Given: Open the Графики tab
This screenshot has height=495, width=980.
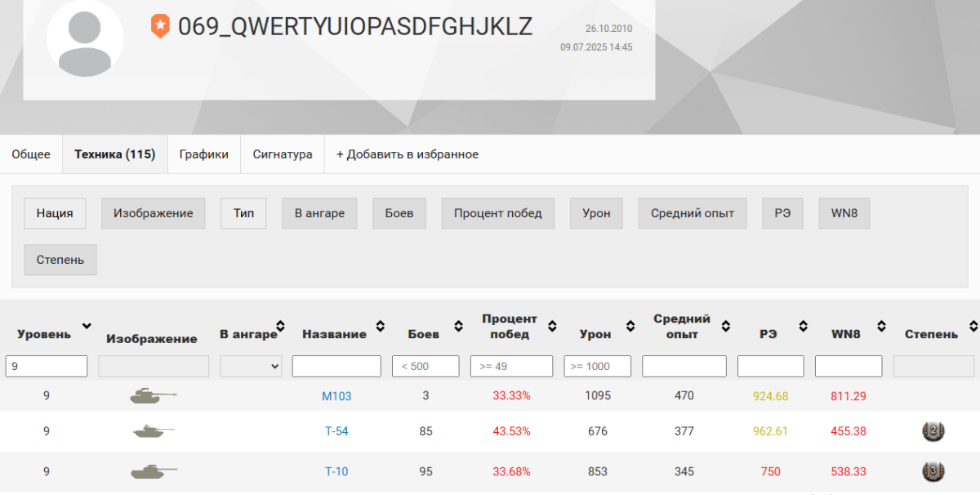Looking at the screenshot, I should (x=204, y=154).
